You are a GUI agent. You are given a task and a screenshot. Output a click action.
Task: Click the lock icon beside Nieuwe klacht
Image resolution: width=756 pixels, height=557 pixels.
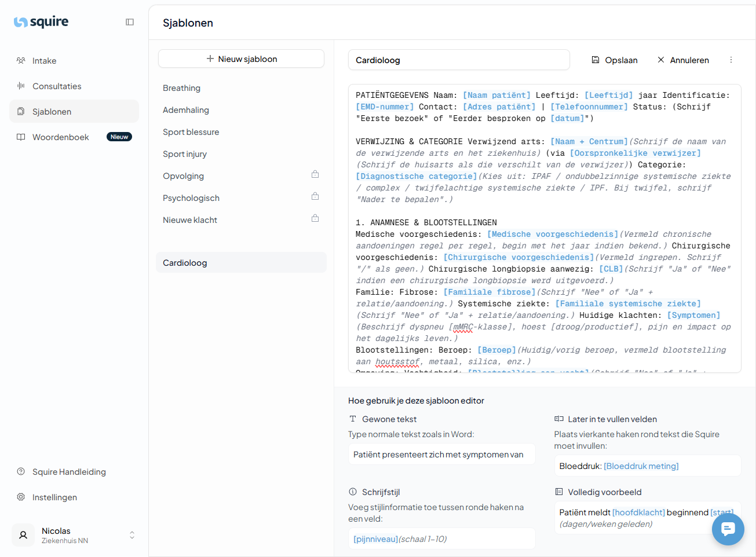coord(315,218)
